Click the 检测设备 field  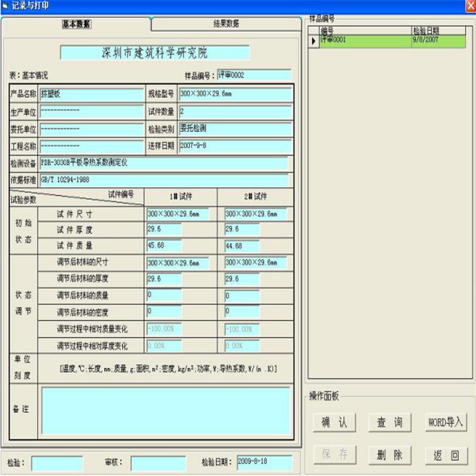163,163
